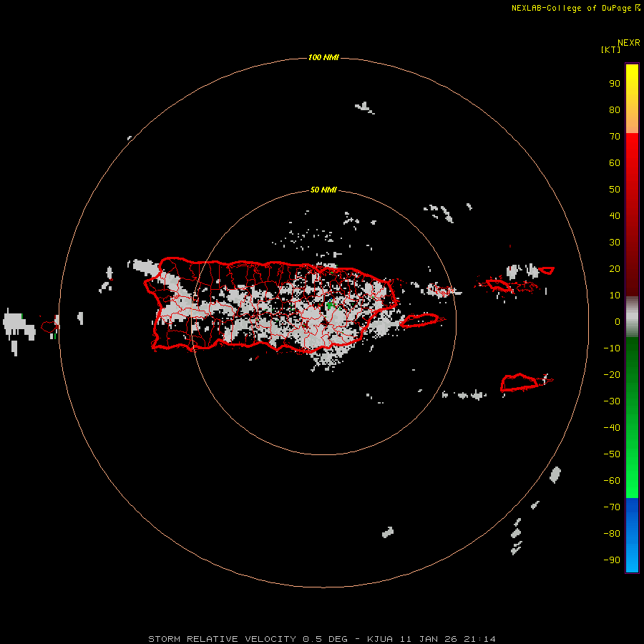
Task: Click the NEXR label above the color scale
Action: [629, 43]
